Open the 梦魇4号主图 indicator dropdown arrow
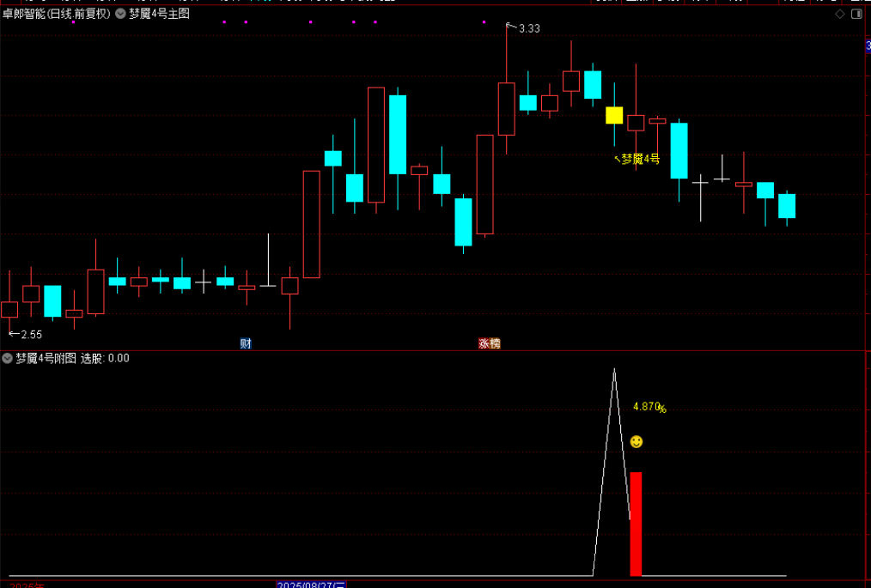871x588 pixels. pyautogui.click(x=120, y=14)
